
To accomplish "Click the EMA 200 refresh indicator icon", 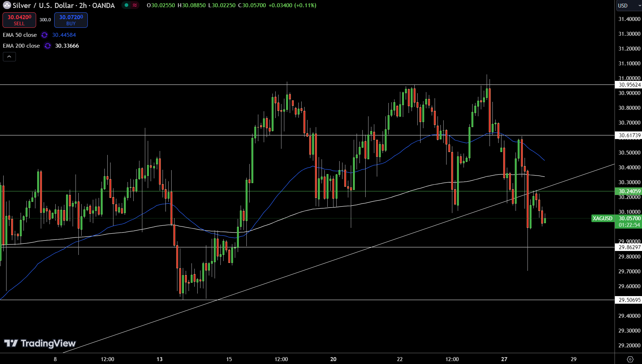I will [x=48, y=46].
